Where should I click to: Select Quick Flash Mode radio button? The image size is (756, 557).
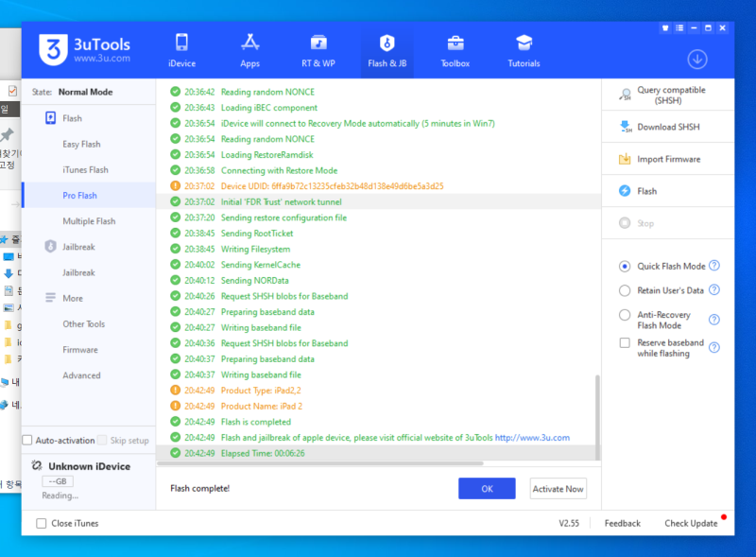[625, 267]
